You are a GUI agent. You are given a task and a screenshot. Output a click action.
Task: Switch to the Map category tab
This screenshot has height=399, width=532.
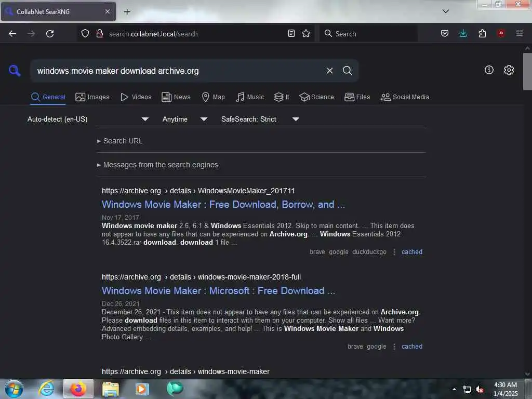tap(214, 97)
